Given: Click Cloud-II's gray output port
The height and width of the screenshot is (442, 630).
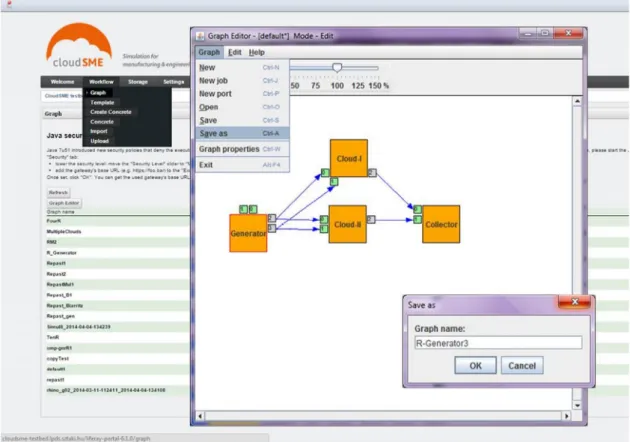Looking at the screenshot, I should tap(371, 219).
